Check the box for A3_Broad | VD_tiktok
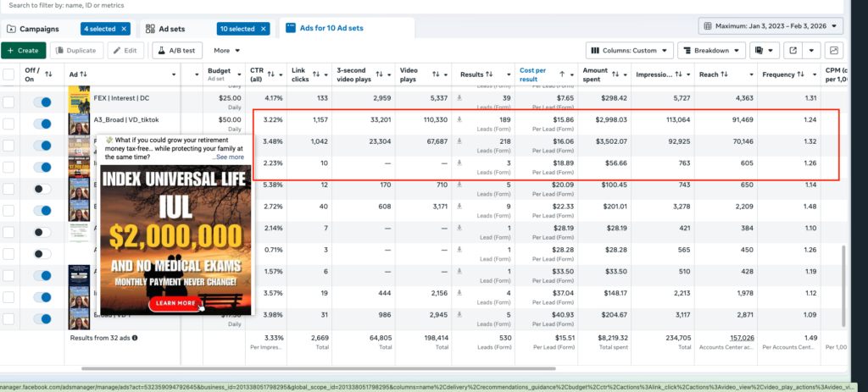This screenshot has height=392, width=868. tap(8, 124)
